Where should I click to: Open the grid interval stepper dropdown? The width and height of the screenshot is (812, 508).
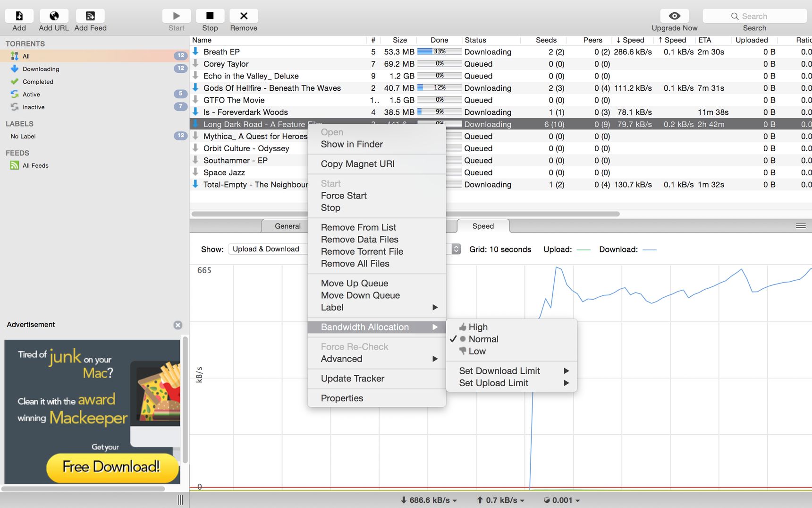click(456, 249)
